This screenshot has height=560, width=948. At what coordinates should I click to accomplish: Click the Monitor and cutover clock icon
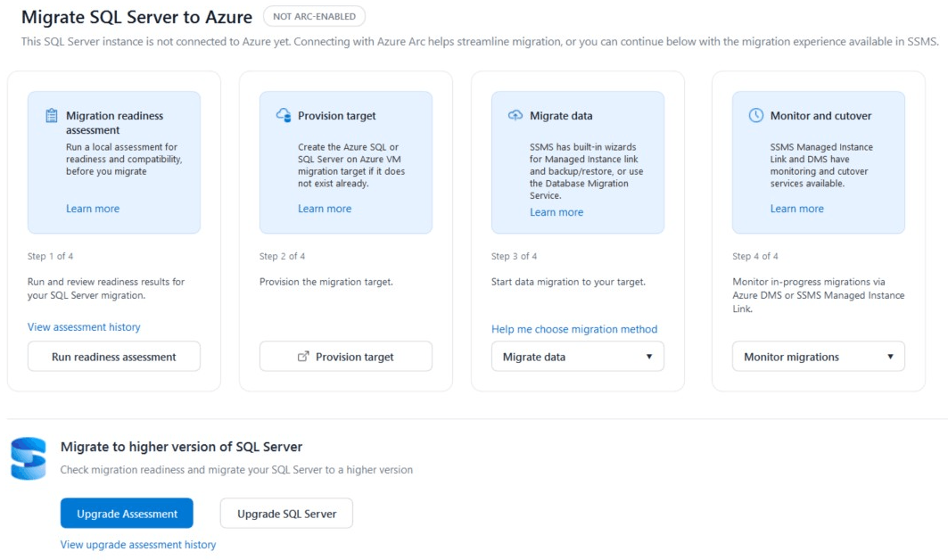[x=755, y=115]
